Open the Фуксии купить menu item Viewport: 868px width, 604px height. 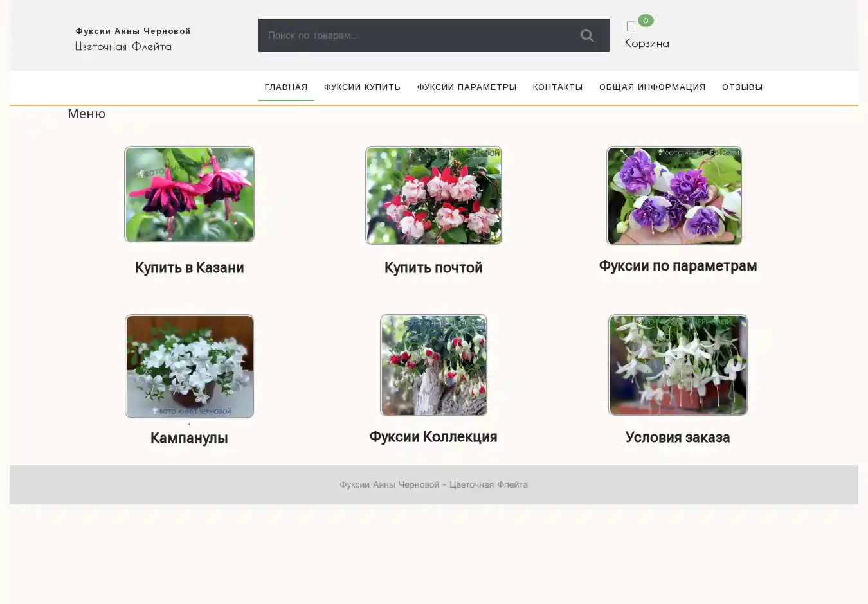pyautogui.click(x=362, y=87)
